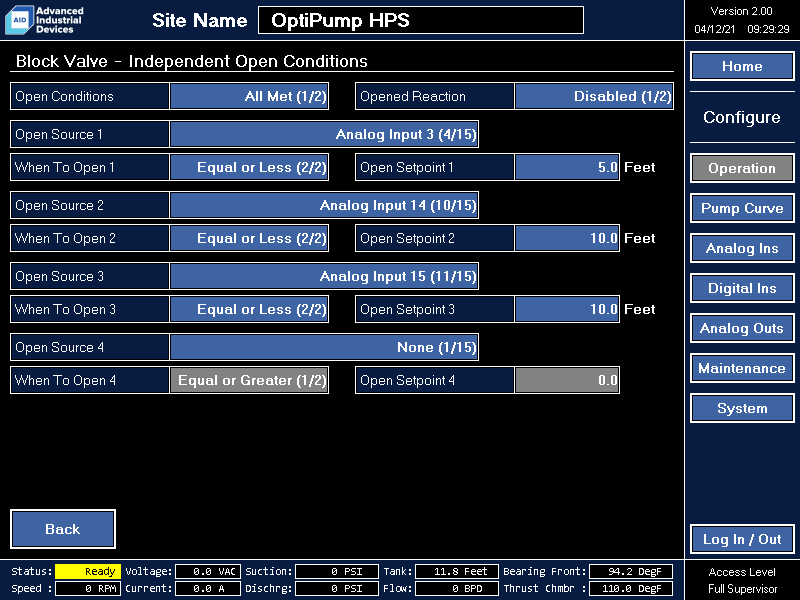
Task: Click the time 09:29:29 display
Action: [768, 29]
